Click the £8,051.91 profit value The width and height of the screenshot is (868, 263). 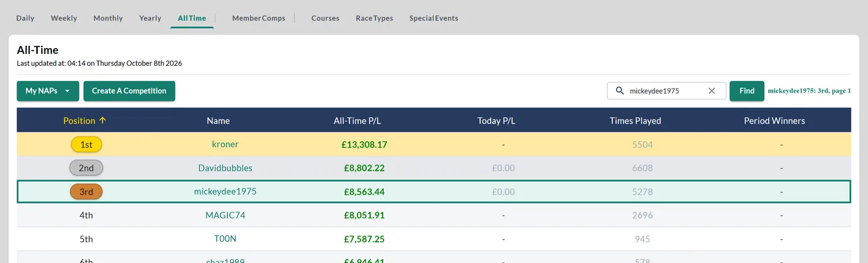(364, 216)
